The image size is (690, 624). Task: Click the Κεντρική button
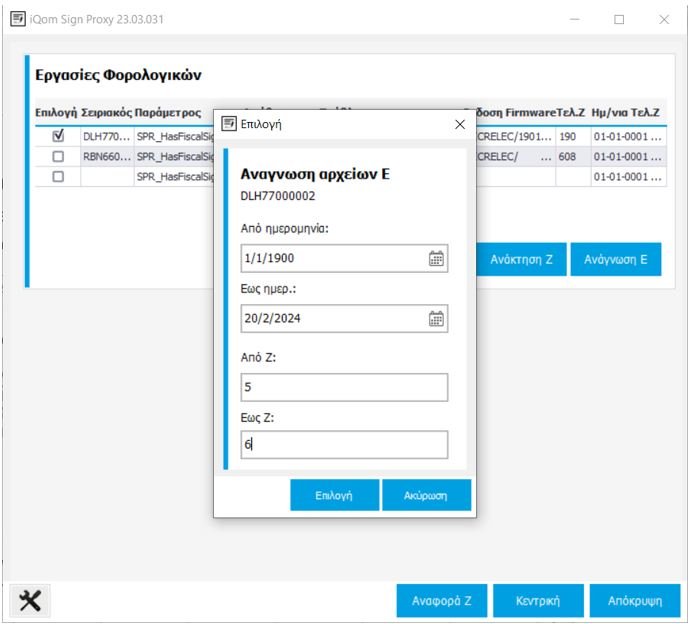pyautogui.click(x=537, y=601)
